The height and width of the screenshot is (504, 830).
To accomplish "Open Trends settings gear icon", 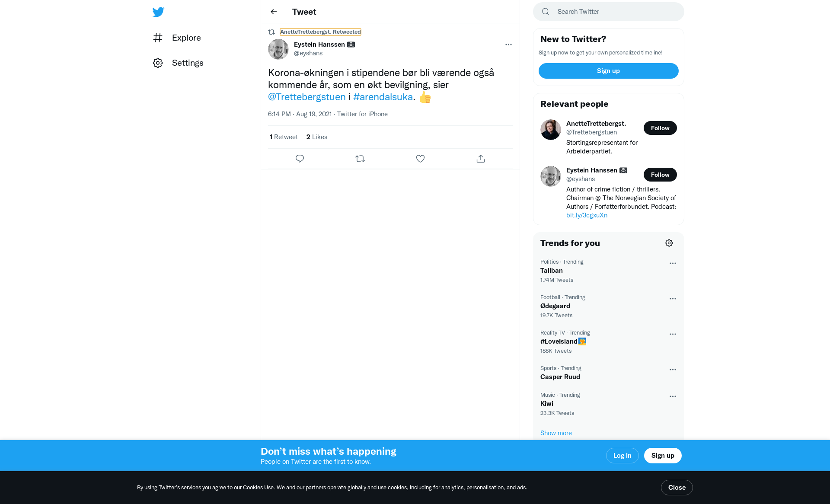I will point(669,243).
